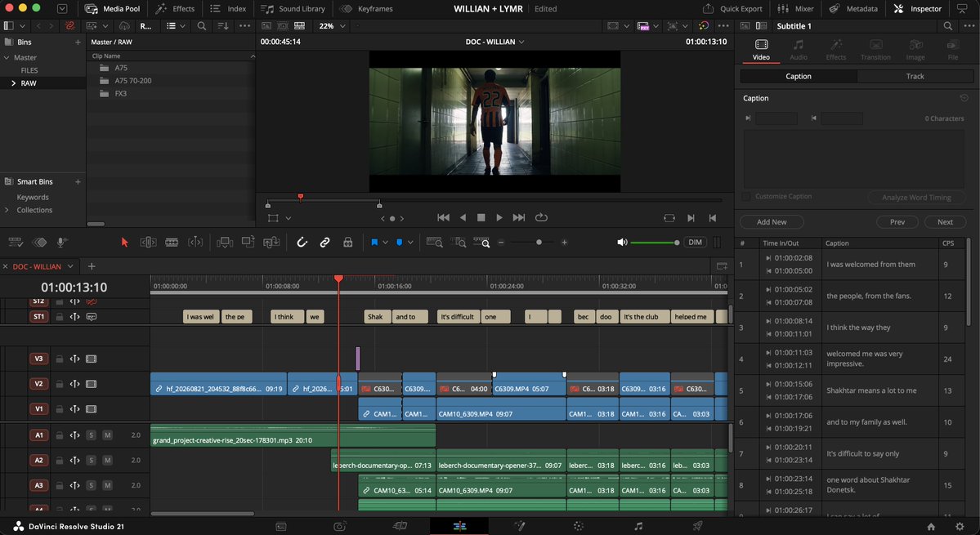Select the Caption tab in Inspector
This screenshot has width=980, height=535.
click(798, 76)
